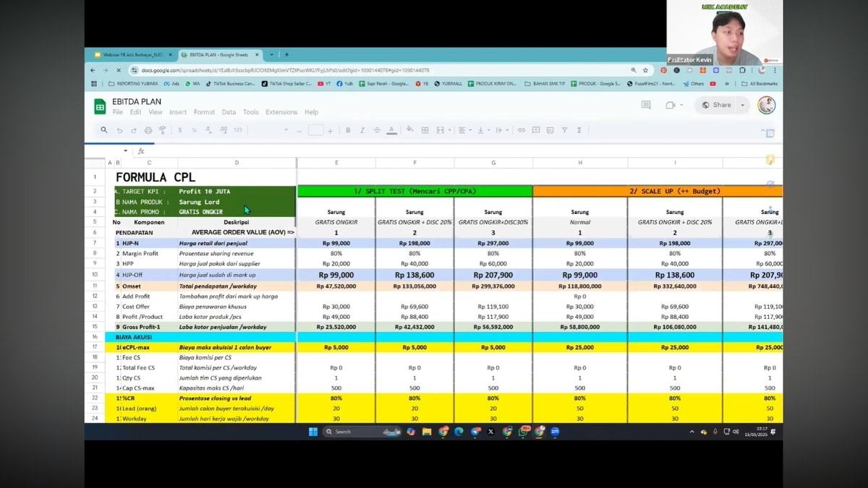The image size is (868, 488).
Task: Select the 'Sarung Lord' product name cell
Action: 237,202
